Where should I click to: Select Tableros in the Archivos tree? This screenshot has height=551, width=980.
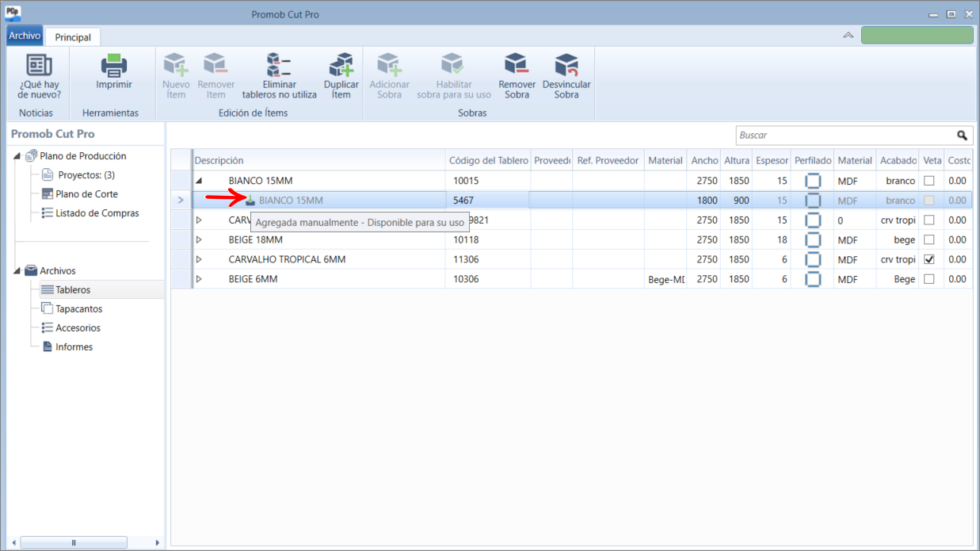tap(73, 290)
